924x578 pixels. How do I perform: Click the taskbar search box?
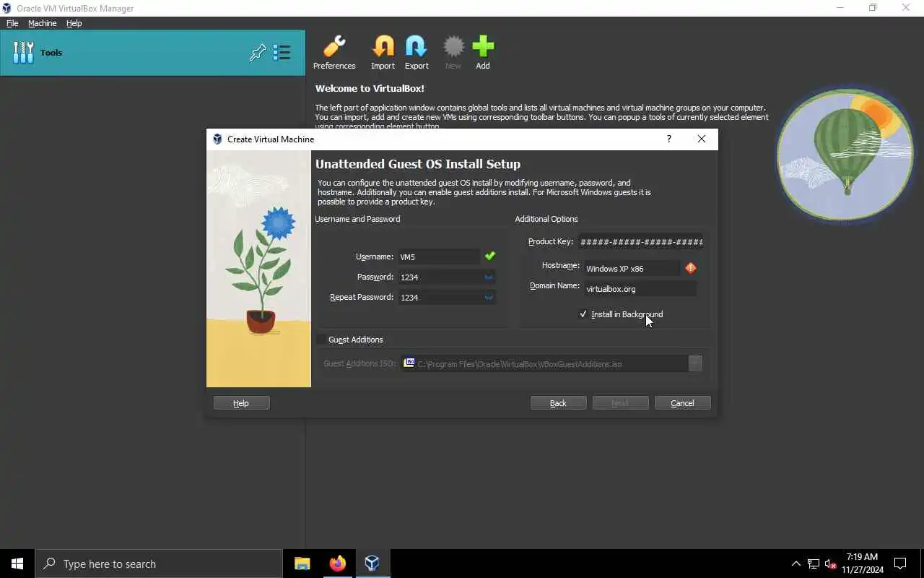coord(159,564)
